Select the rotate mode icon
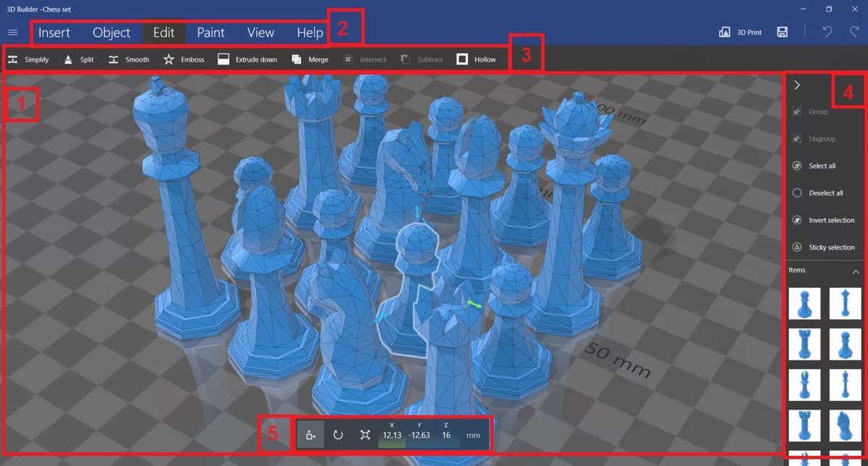The image size is (868, 466). coord(338,435)
